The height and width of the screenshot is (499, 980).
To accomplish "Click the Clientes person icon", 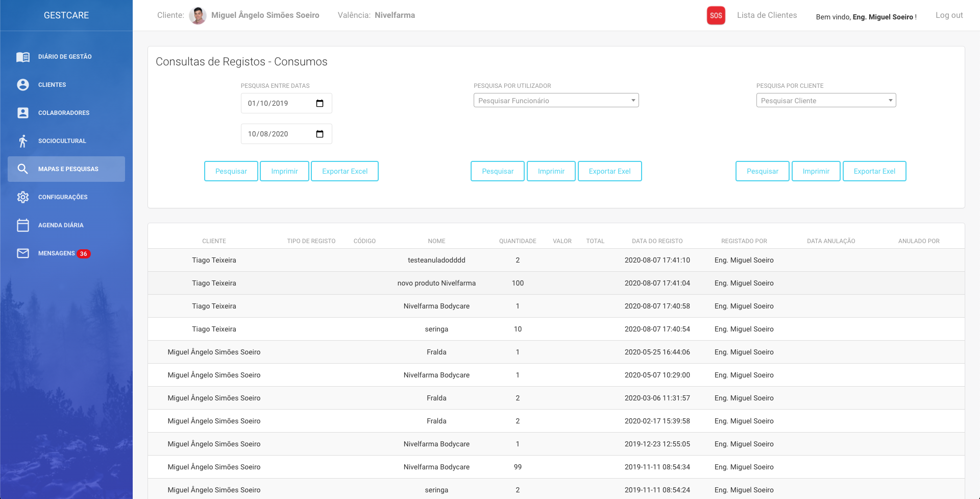I will [23, 85].
